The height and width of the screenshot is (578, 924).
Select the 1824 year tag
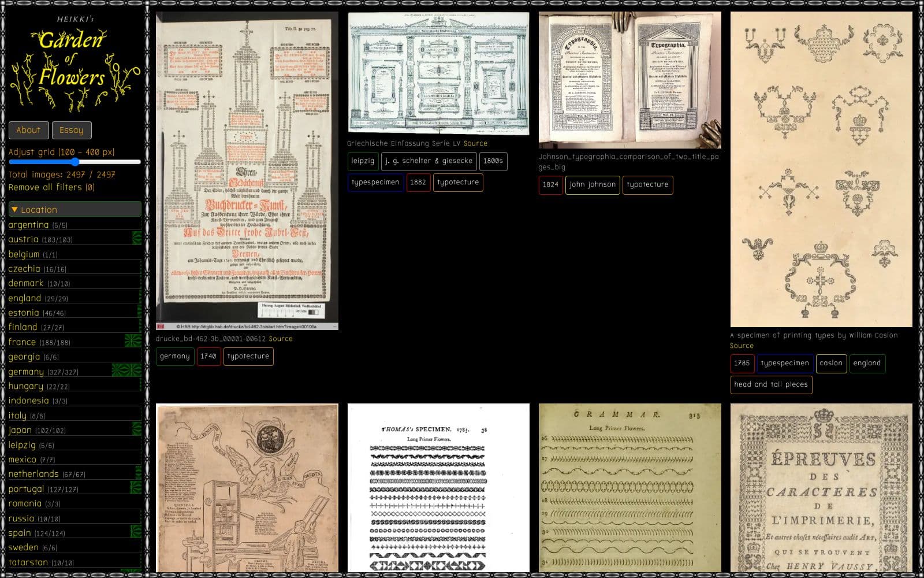(x=550, y=185)
